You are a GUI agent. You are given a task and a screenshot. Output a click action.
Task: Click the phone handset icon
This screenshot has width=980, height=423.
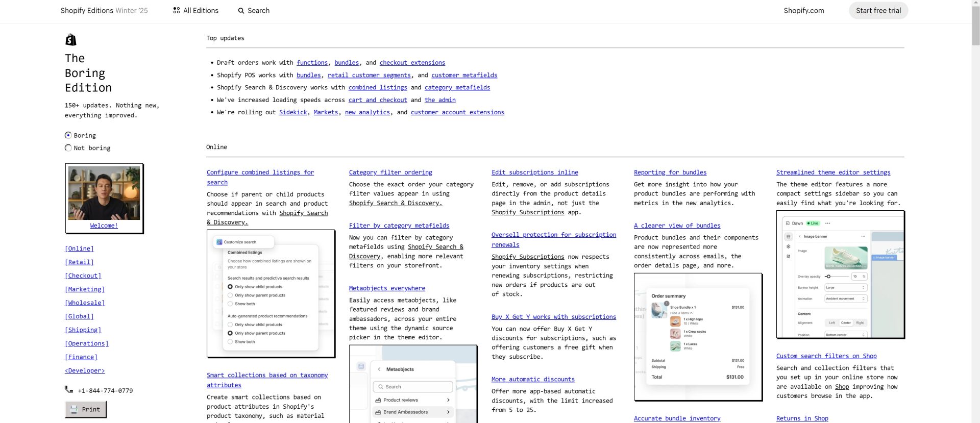69,390
